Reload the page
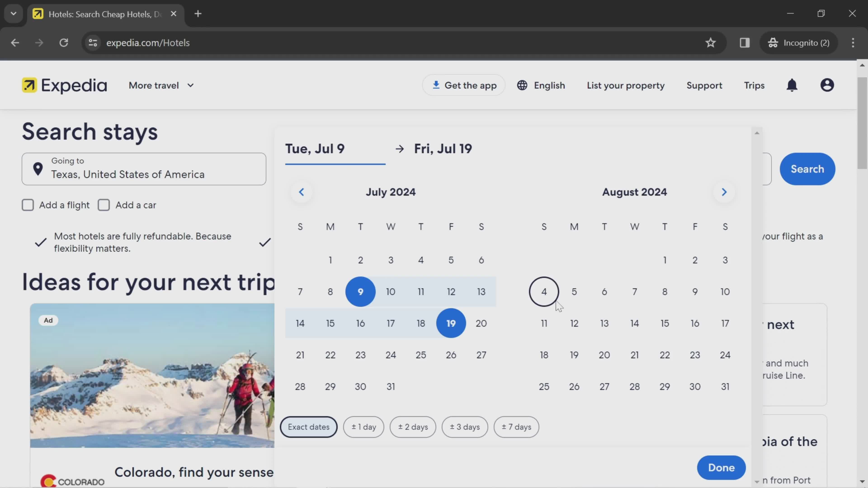Image resolution: width=868 pixels, height=488 pixels. (x=64, y=43)
